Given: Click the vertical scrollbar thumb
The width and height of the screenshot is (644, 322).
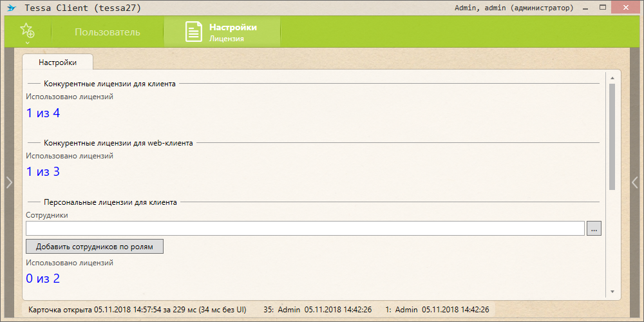Looking at the screenshot, I should (x=612, y=135).
